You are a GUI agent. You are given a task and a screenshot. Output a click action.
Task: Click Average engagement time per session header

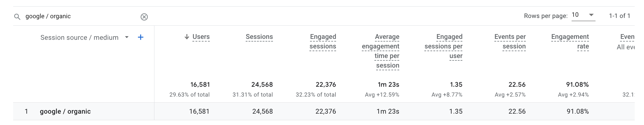click(381, 51)
